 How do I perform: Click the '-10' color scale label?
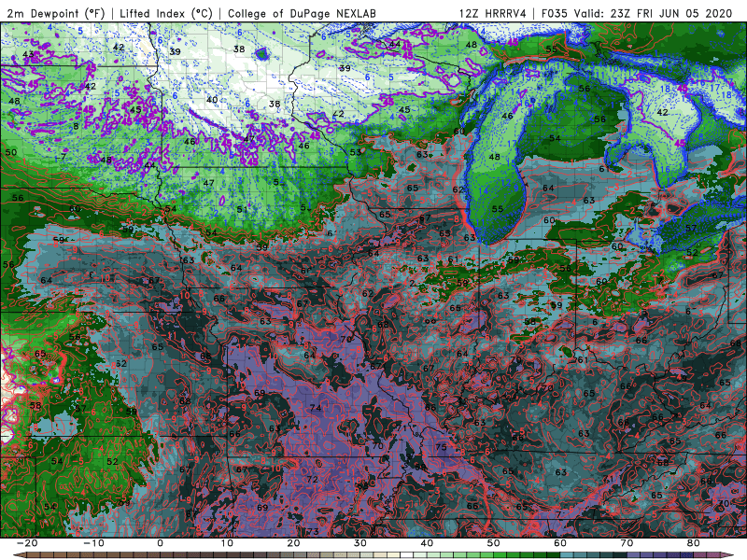[x=93, y=543]
